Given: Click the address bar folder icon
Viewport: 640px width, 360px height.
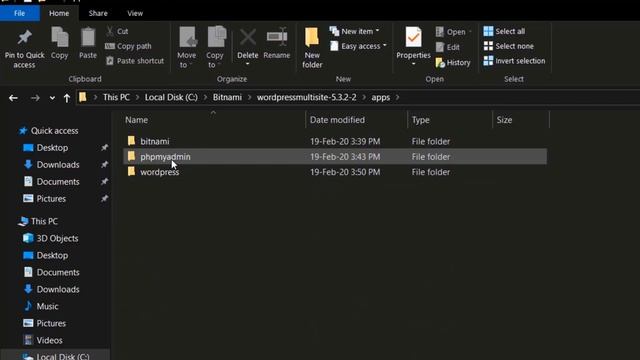Looking at the screenshot, I should [83, 97].
